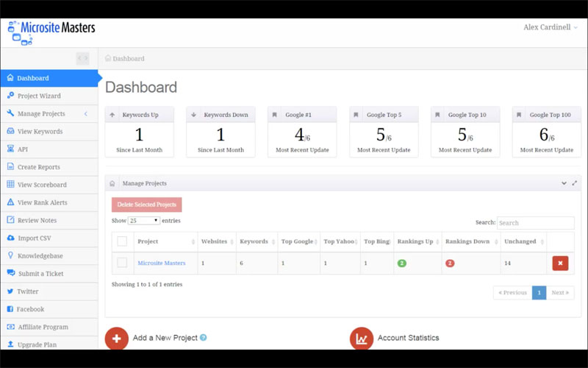Expand the Manage Projects sidebar submenu arrow
The width and height of the screenshot is (588, 368).
[x=86, y=113]
